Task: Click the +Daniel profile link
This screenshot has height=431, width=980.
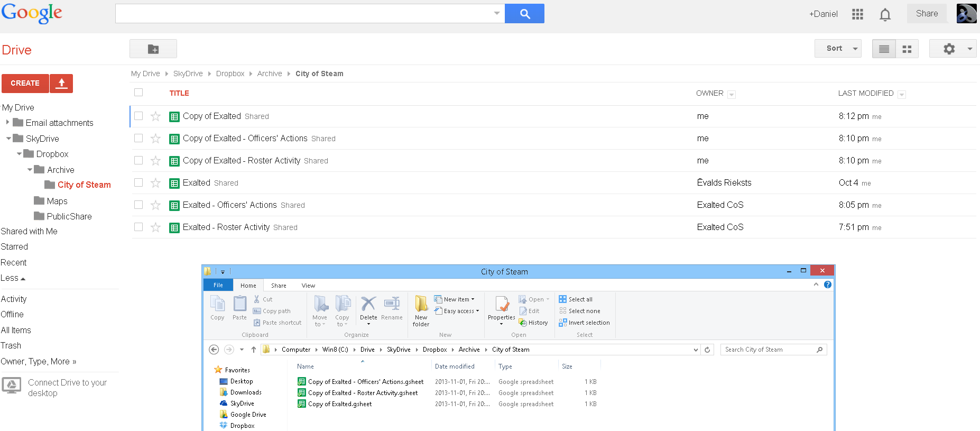Action: pos(824,14)
